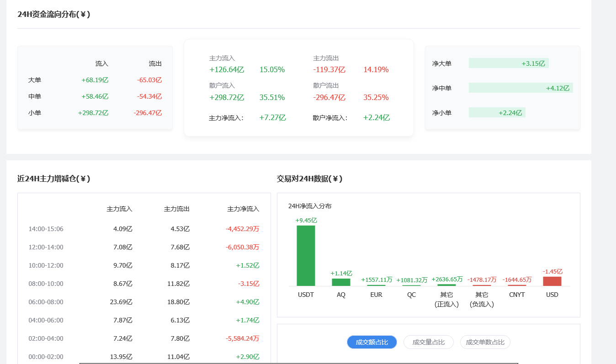Open the 成交单数占比 tab
Screen dimensions: 616x364
pyautogui.click(x=485, y=342)
